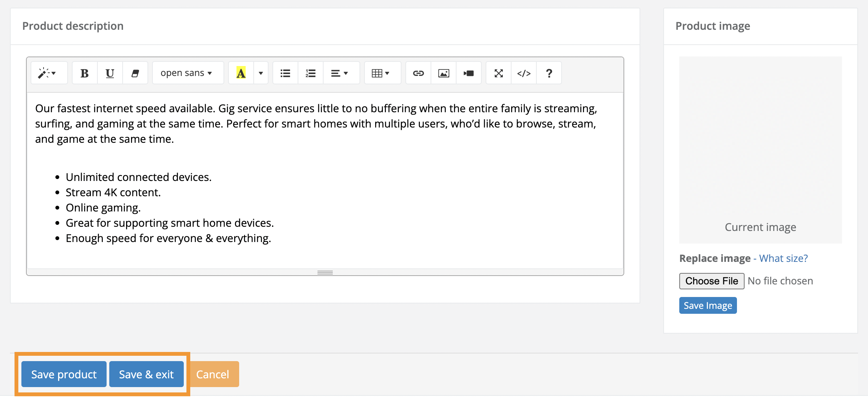The image size is (868, 397).
Task: Toggle fullscreen editing mode
Action: (x=498, y=73)
